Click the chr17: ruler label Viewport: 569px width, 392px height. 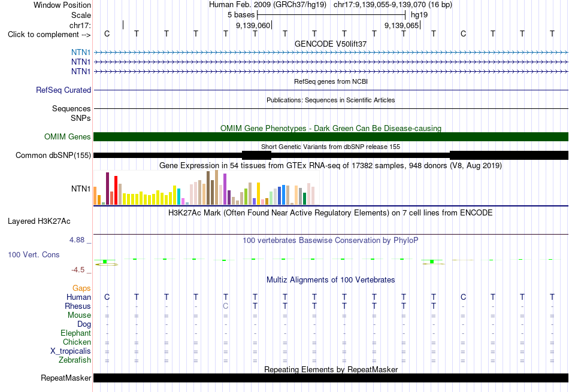(x=80, y=25)
